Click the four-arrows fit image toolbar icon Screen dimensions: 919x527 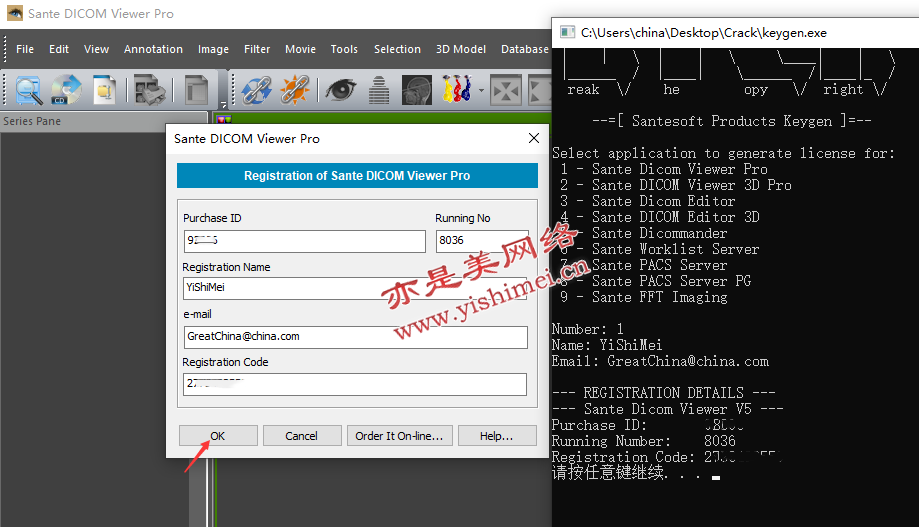tap(506, 90)
